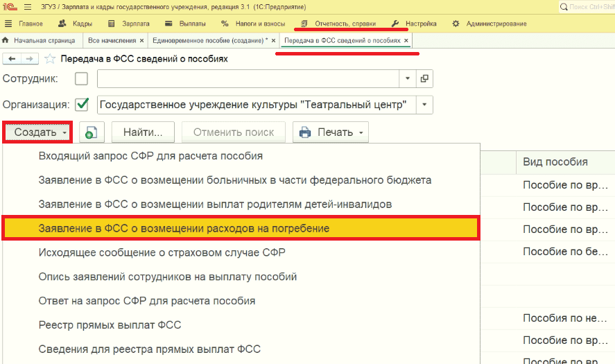615x364 pixels.
Task: Open the Печать dropdown menu
Action: 331,132
